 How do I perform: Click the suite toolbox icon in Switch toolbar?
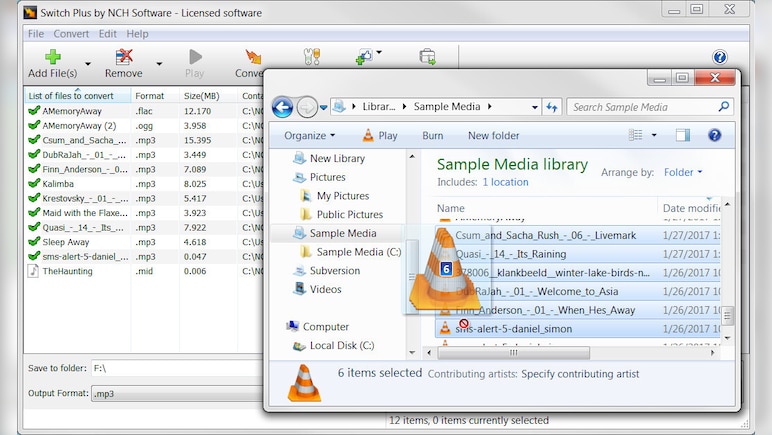pos(427,57)
